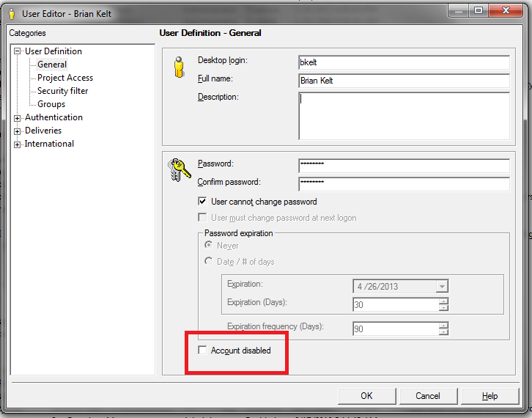Toggle User must change password at next logon
Viewport: 532px width, 418px height.
(202, 217)
